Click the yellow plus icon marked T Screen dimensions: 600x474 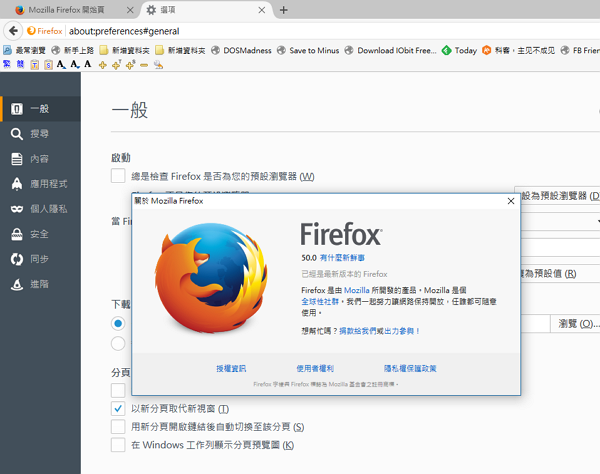[x=117, y=65]
